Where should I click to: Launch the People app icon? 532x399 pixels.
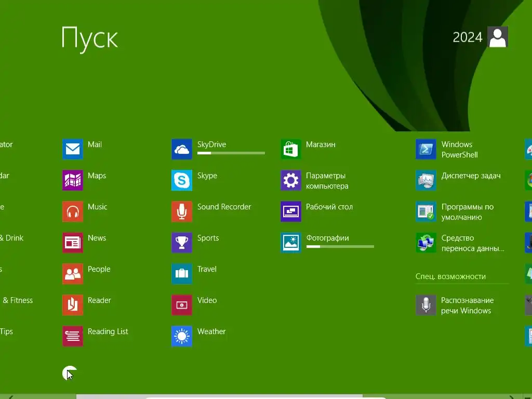(73, 274)
